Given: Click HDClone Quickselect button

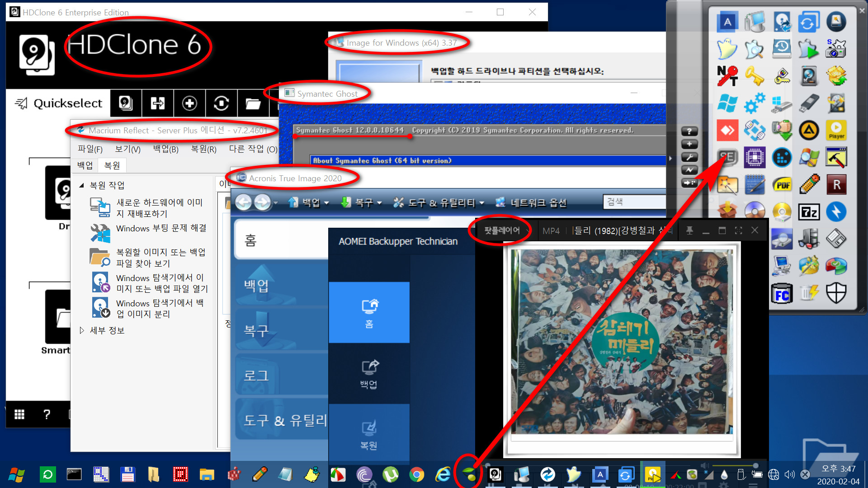Looking at the screenshot, I should (58, 103).
